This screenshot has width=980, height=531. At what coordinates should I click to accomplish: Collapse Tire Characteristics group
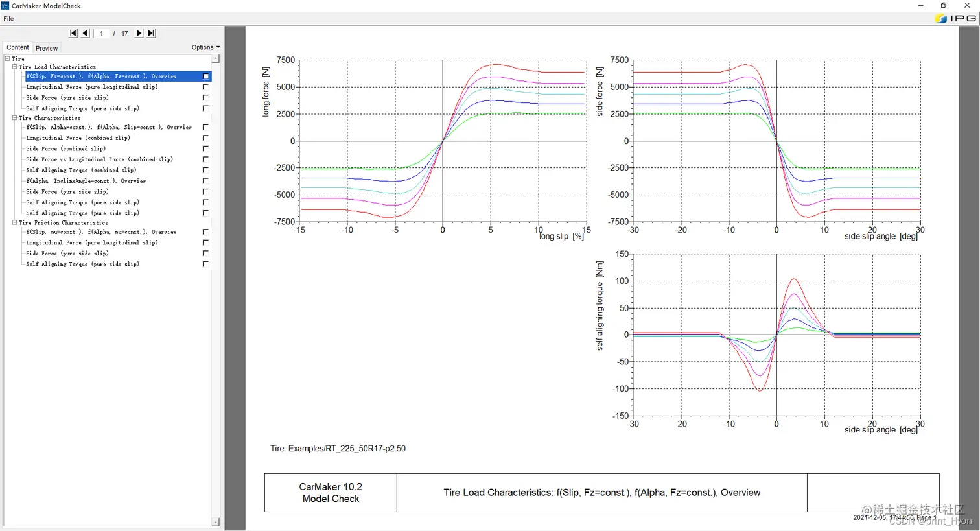(14, 118)
